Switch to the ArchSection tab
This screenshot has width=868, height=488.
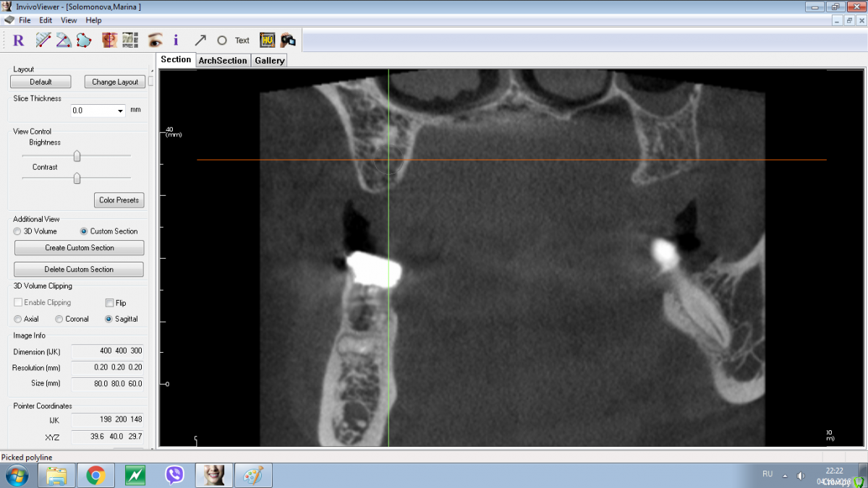coord(222,61)
